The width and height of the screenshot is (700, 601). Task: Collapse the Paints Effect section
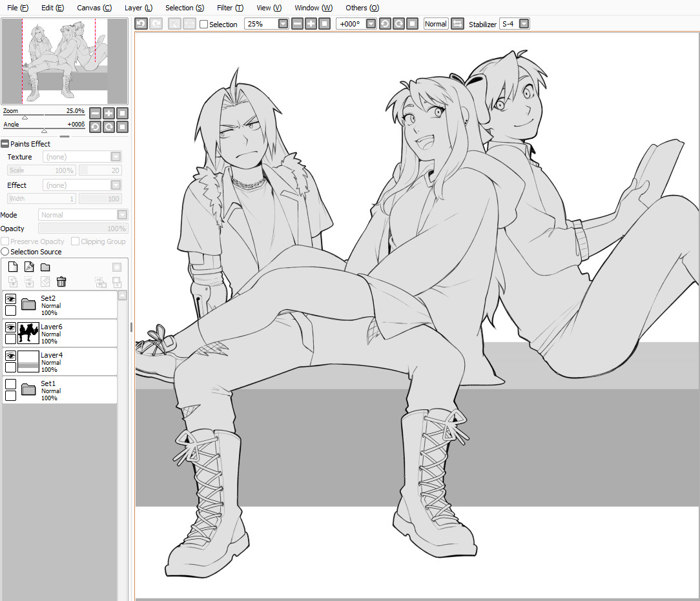point(5,144)
